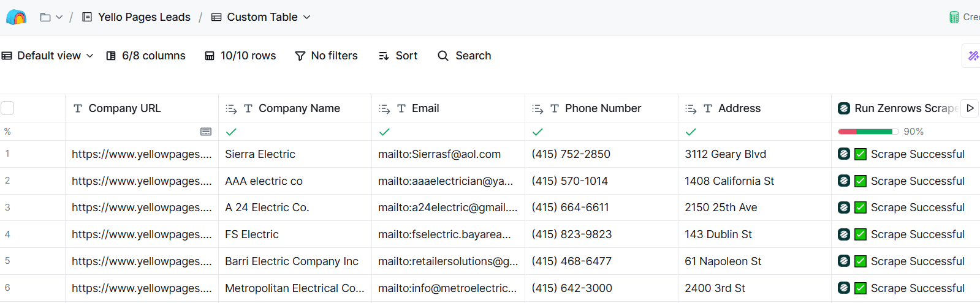Click Phone Number column header
This screenshot has height=303, width=980.
coord(601,108)
